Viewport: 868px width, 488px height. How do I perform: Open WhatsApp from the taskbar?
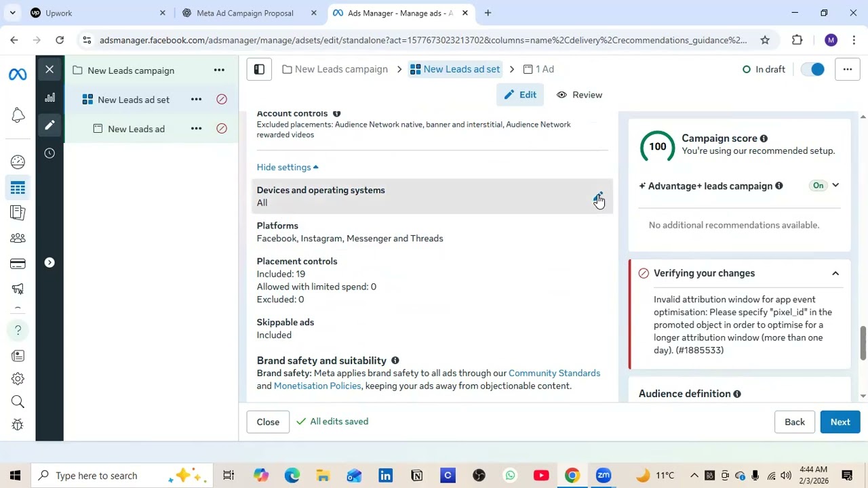pyautogui.click(x=510, y=475)
